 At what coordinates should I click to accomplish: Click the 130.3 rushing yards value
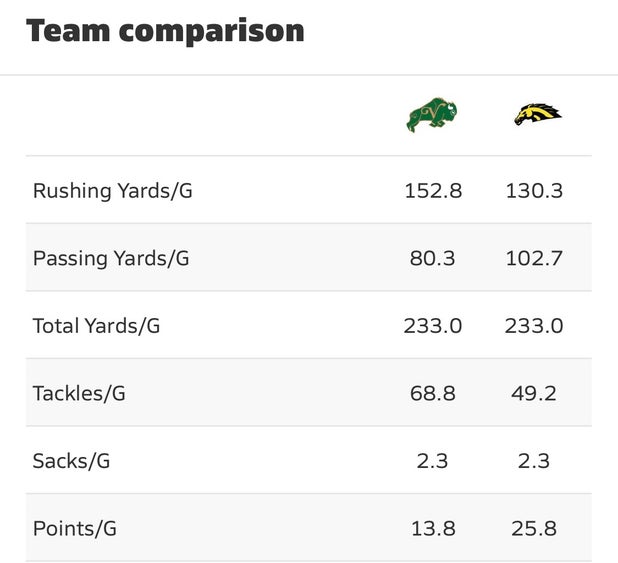pyautogui.click(x=535, y=190)
